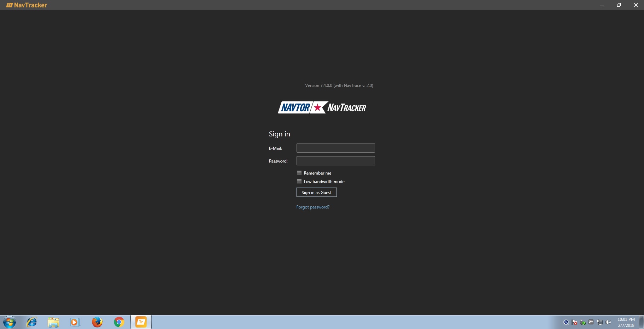Click the blue disc tray icon
Viewport: 644px width, 329px height.
click(x=566, y=322)
